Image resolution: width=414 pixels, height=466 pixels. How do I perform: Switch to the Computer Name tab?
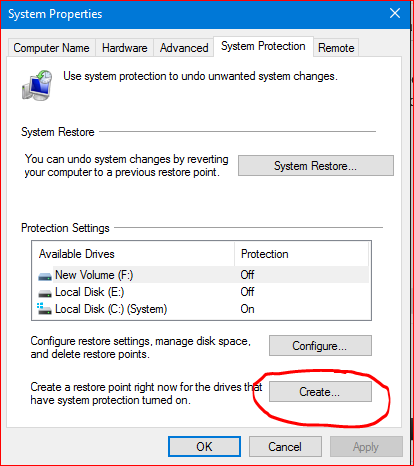(51, 48)
